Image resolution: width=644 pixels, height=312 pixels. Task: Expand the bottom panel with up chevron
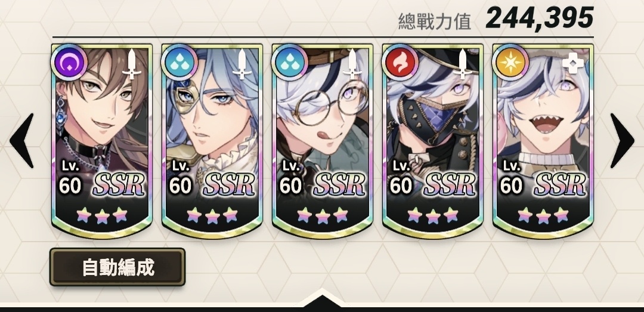tap(322, 297)
